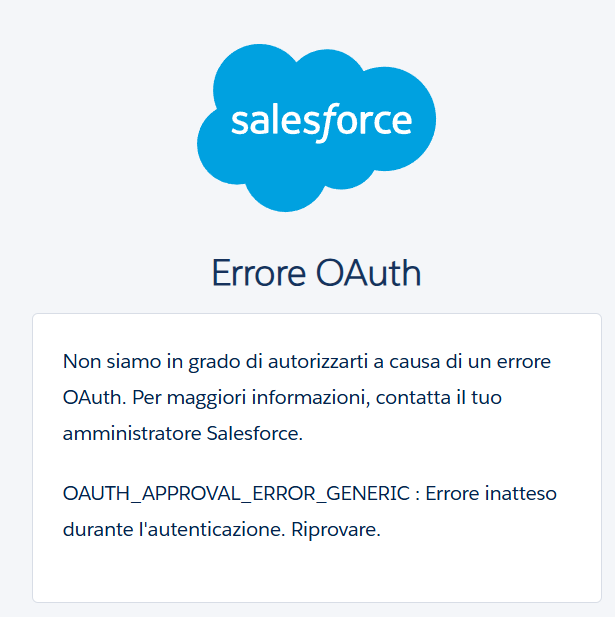
Task: Click the white "salesforce" wordmark in the logo
Action: click(x=321, y=121)
